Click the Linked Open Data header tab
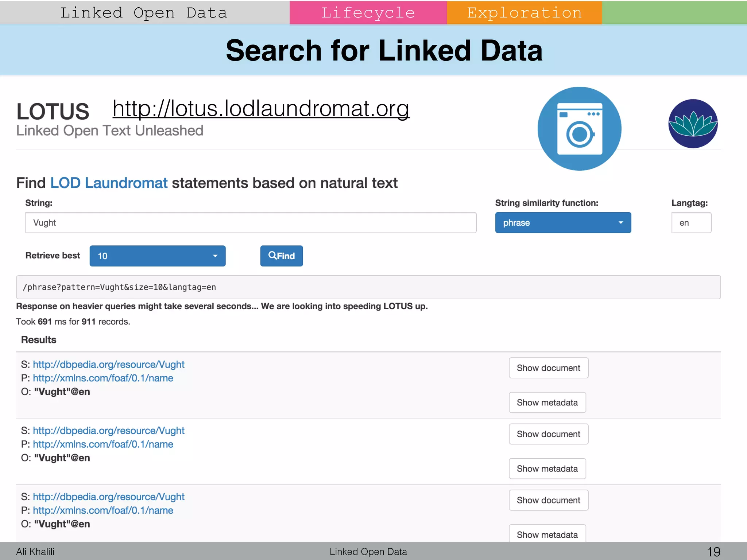Screen dimensions: 747x560 click(144, 13)
